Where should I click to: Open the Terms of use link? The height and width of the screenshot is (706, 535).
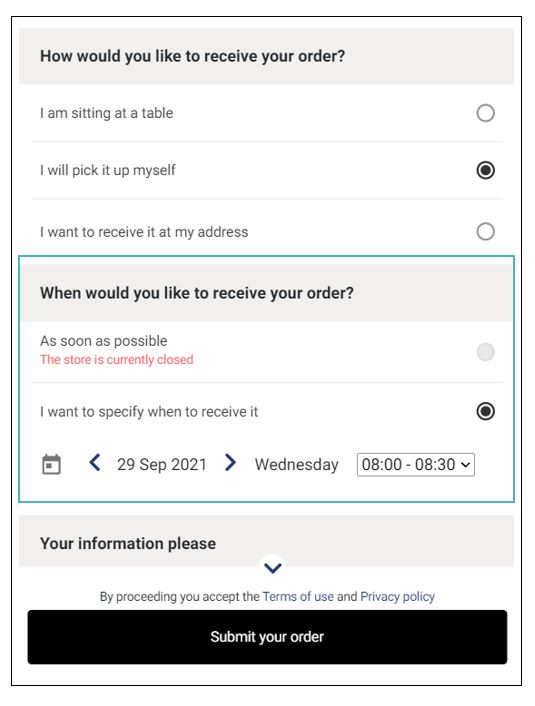(x=298, y=596)
